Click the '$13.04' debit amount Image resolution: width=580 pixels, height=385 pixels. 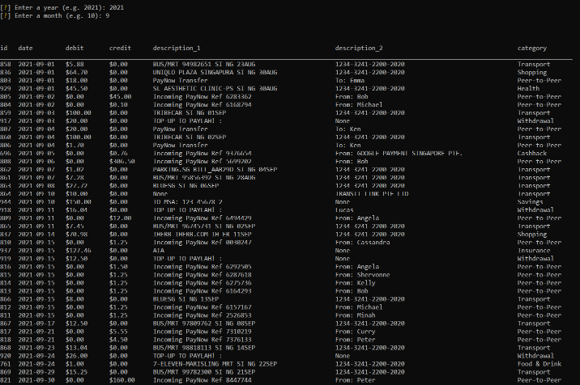coord(76,348)
